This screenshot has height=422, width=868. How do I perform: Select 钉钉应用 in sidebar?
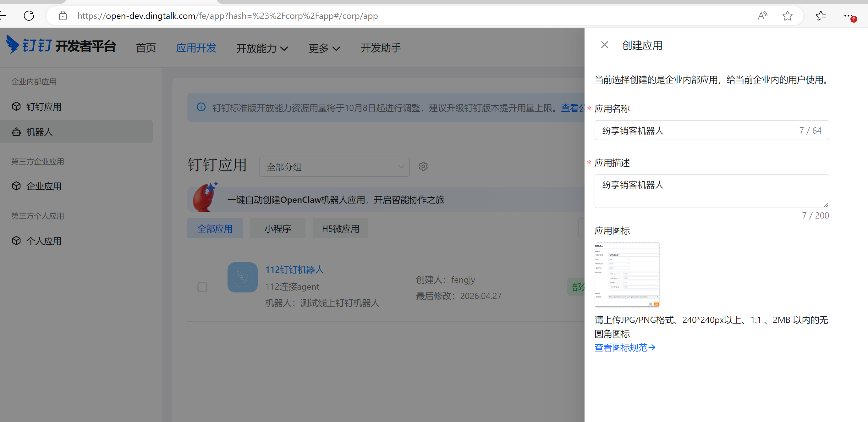pos(76,107)
